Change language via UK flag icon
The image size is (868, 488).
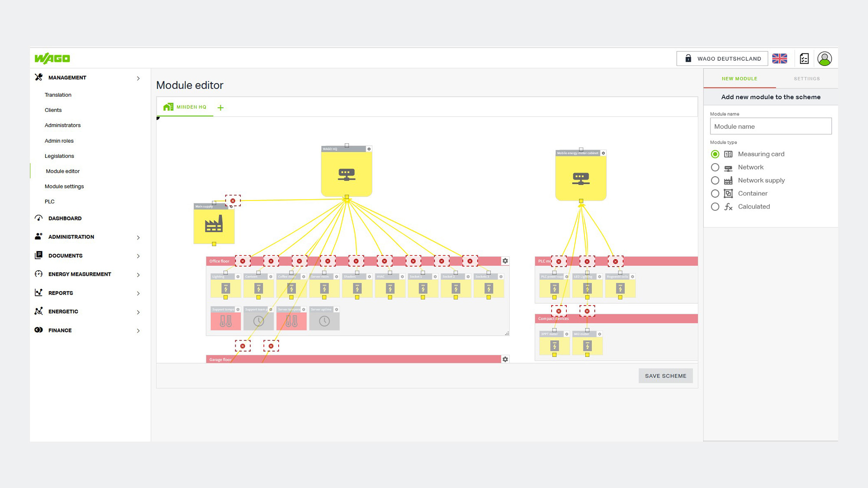[x=779, y=59]
